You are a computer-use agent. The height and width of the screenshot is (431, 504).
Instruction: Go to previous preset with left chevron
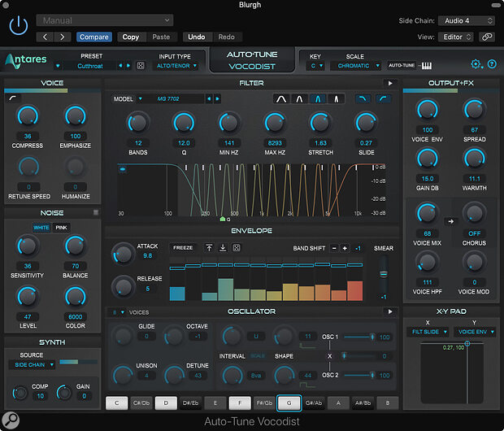[45, 37]
